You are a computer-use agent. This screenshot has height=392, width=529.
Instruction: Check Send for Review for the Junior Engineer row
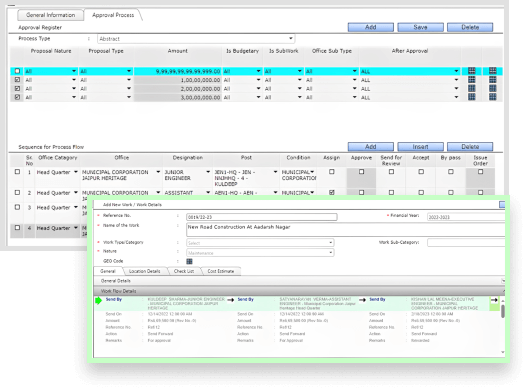[391, 172]
